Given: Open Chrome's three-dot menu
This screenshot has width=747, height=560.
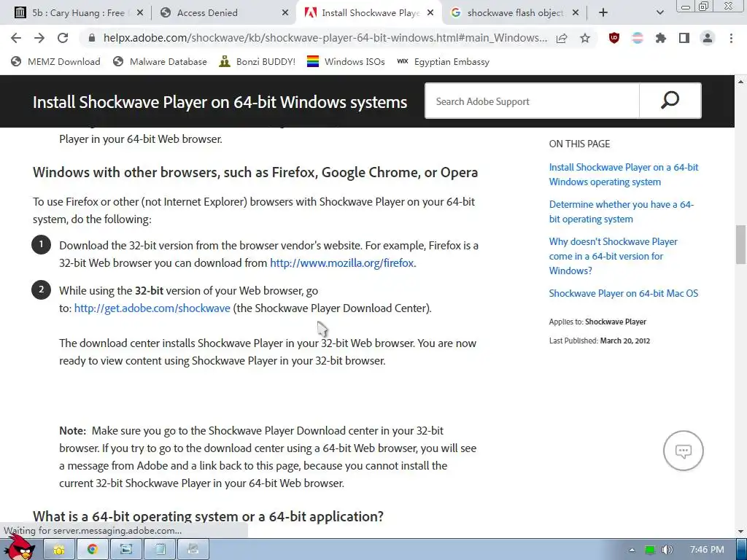Looking at the screenshot, I should click(731, 38).
